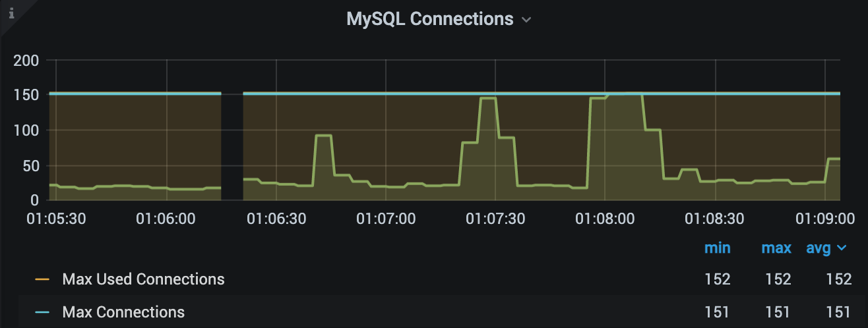The image size is (868, 328).
Task: Click max value 151 for Max Connections
Action: (778, 312)
